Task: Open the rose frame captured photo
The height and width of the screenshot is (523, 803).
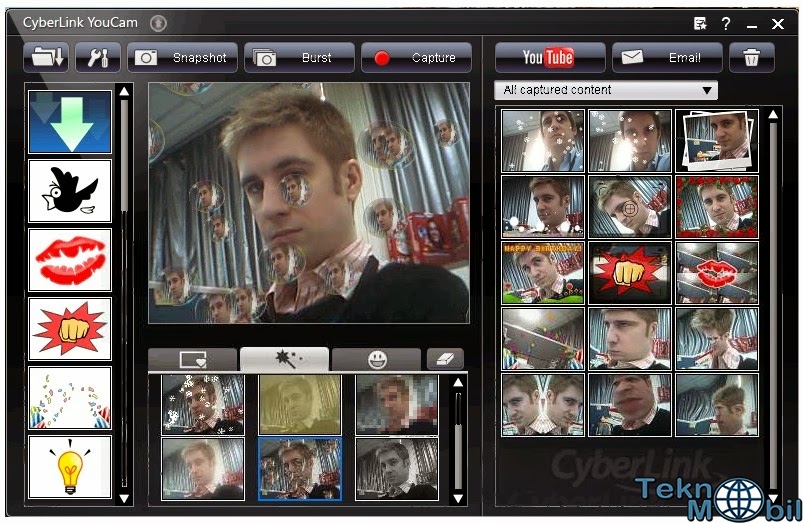Action: pos(717,207)
